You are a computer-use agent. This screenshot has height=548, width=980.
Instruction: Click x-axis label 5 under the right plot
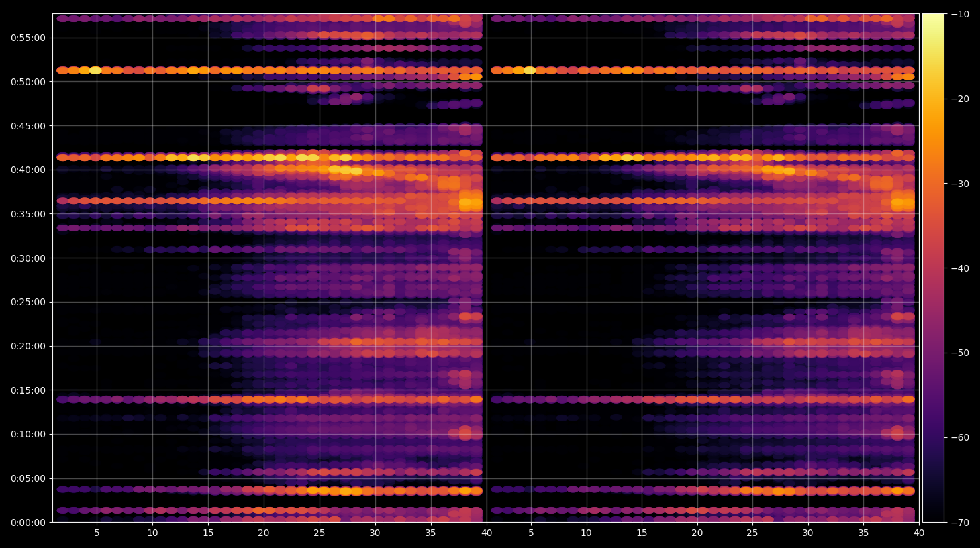(x=531, y=533)
